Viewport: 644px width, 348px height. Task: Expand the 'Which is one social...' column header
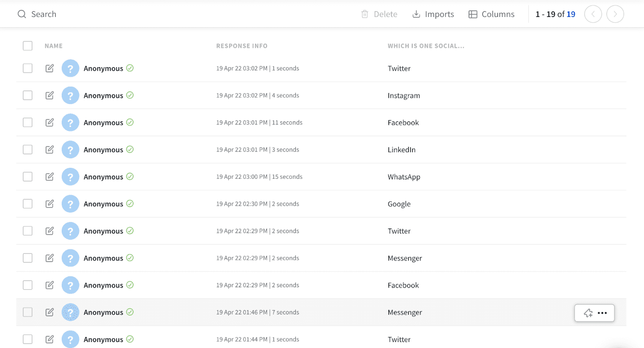(x=426, y=46)
